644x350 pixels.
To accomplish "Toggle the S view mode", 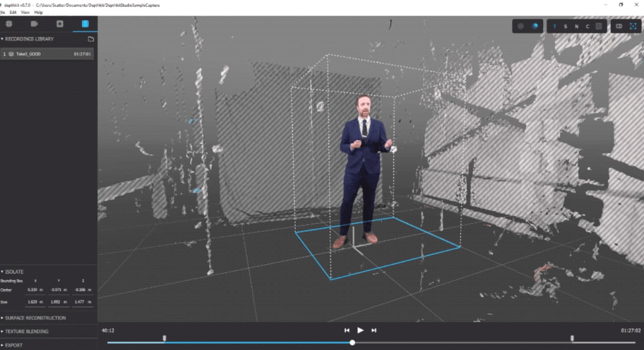I will click(x=565, y=26).
